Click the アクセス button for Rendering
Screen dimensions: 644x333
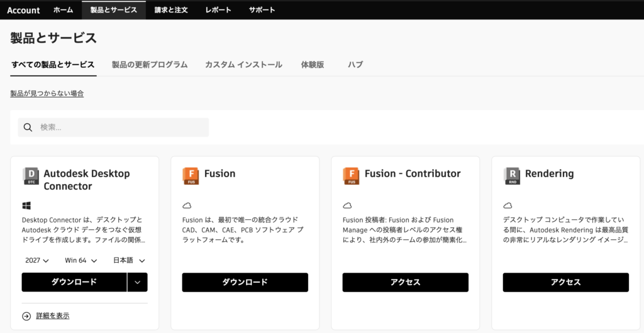tap(566, 282)
